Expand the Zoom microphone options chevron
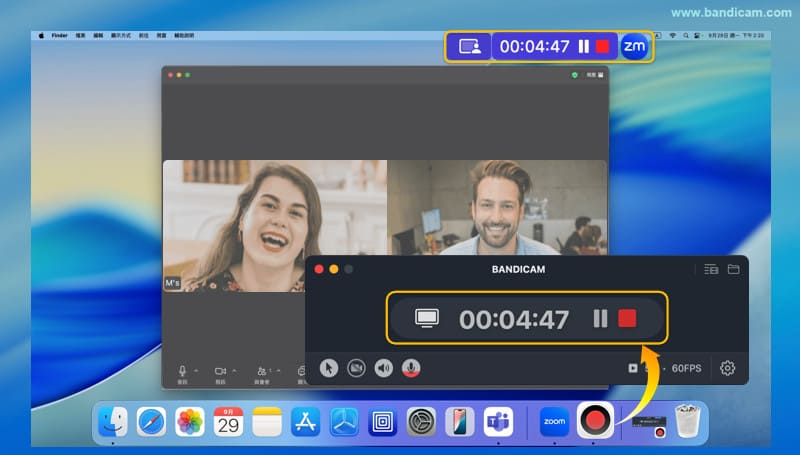The image size is (800, 455). tap(196, 370)
